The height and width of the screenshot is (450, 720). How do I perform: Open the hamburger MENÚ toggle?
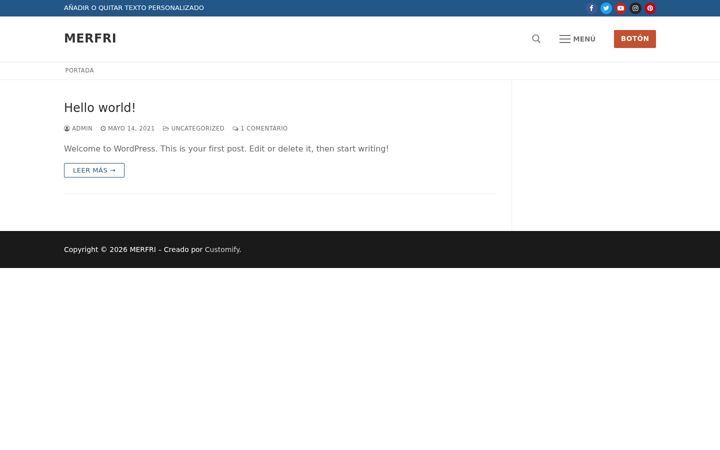[x=577, y=39]
